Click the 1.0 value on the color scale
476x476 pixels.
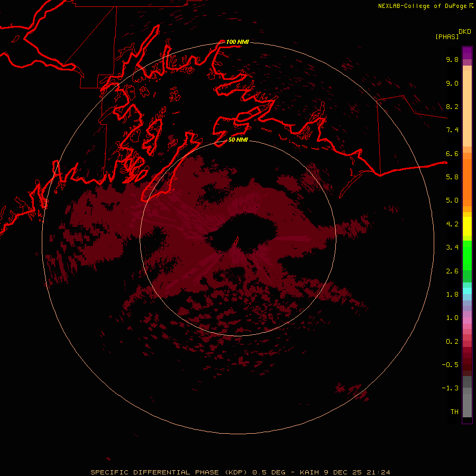452,318
